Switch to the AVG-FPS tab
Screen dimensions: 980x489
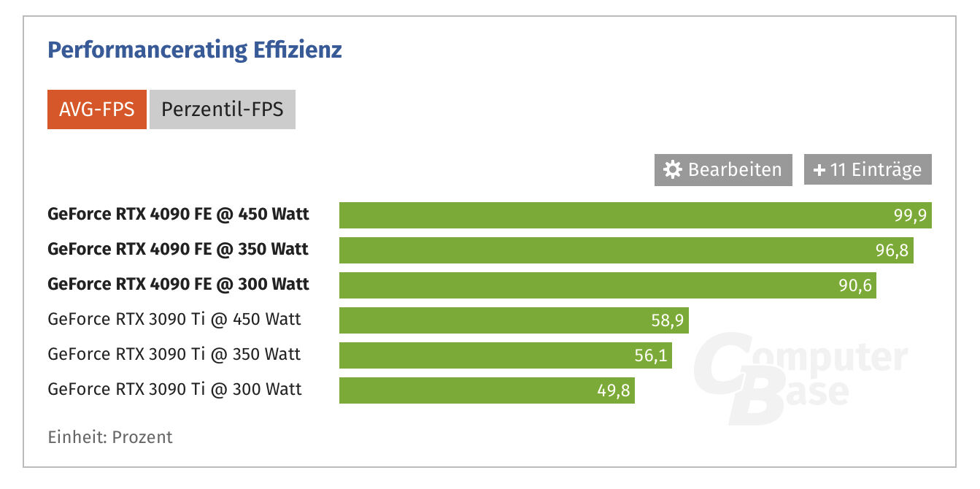point(97,109)
